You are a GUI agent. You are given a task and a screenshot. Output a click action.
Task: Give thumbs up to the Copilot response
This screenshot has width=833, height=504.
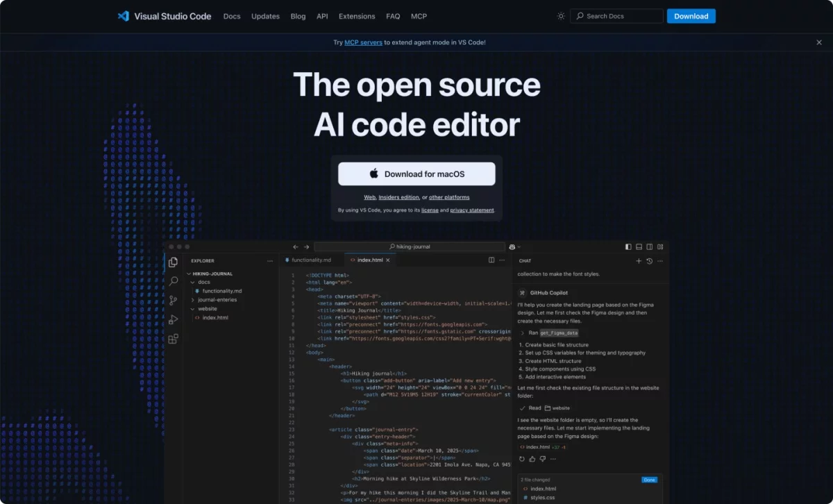(532, 459)
